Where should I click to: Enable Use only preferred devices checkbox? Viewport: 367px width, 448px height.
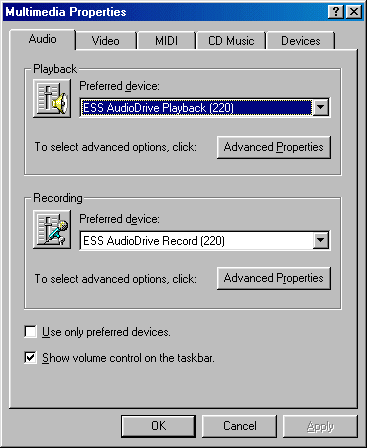[30, 332]
